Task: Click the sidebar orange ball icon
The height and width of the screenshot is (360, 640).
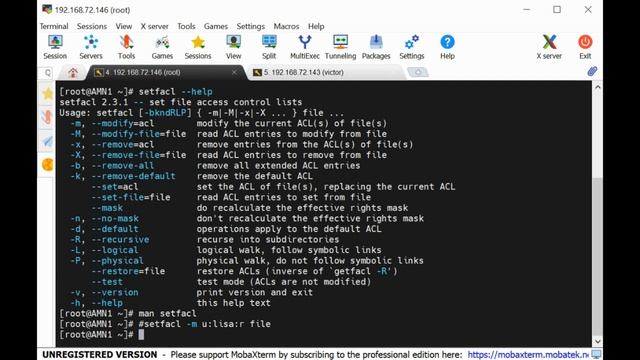Action: point(47,165)
